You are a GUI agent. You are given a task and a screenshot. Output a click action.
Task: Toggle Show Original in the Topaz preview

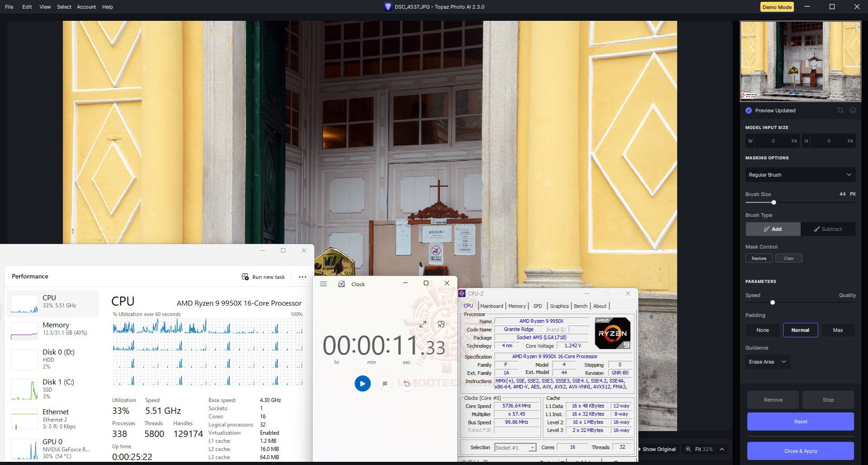point(658,449)
